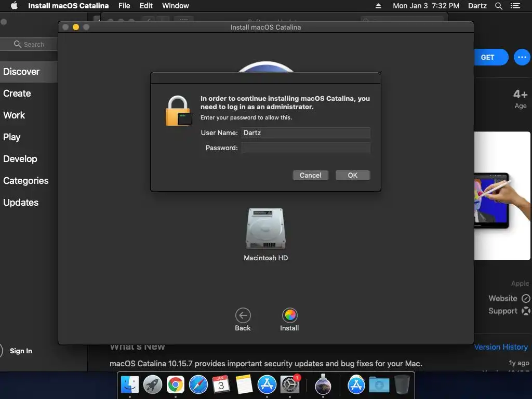Viewport: 532px width, 399px height.
Task: Select Create in App Store sidebar
Action: coord(17,94)
